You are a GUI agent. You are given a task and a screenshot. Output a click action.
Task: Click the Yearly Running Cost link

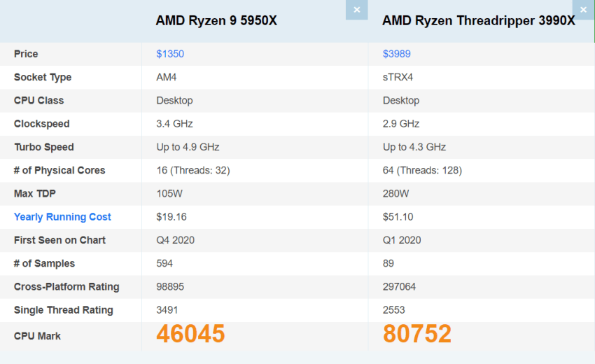[62, 217]
